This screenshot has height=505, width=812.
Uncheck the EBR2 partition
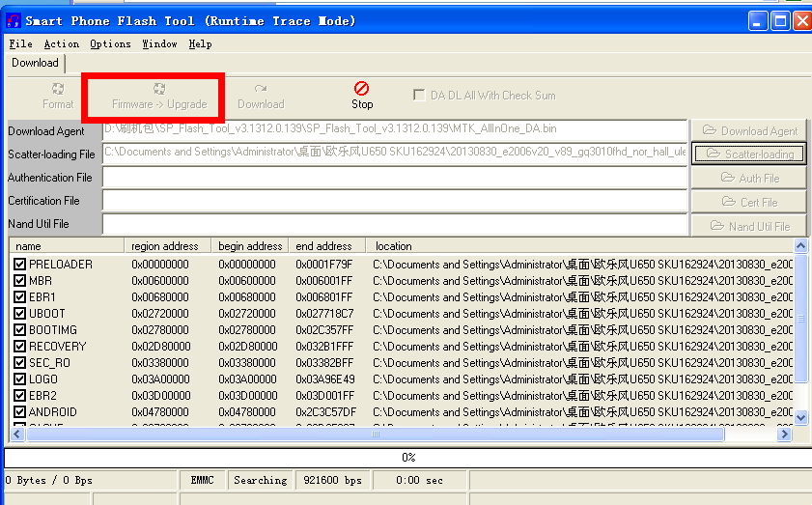coord(19,396)
